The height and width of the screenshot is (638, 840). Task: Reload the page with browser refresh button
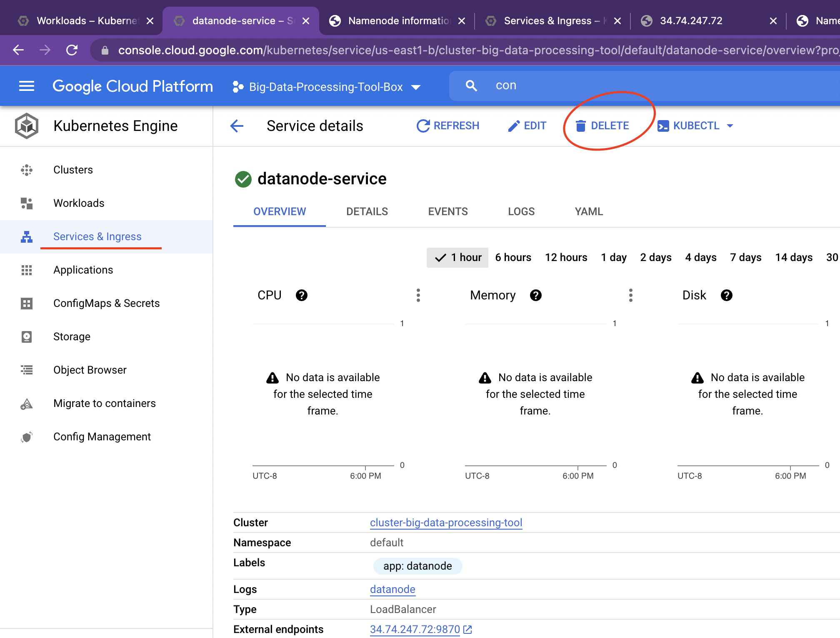tap(72, 50)
